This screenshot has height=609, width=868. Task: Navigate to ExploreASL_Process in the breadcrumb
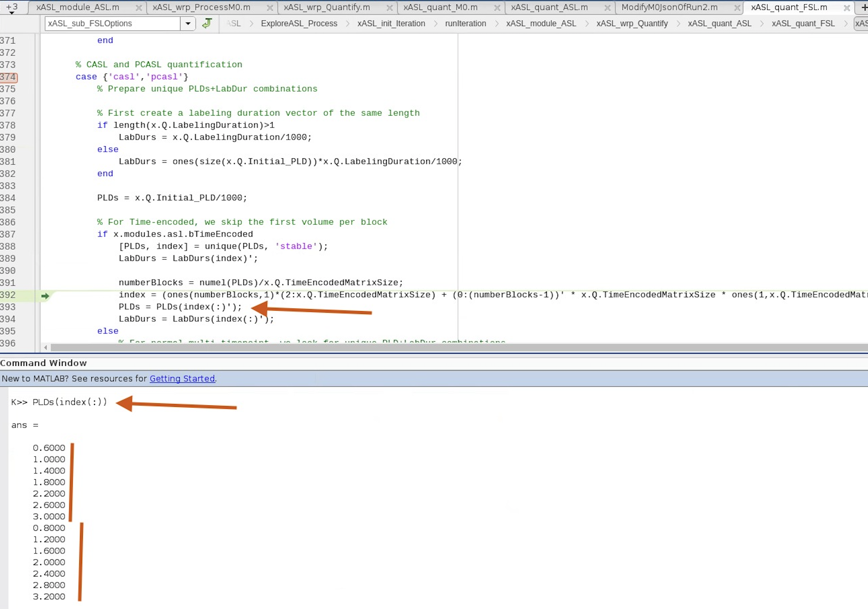click(299, 23)
